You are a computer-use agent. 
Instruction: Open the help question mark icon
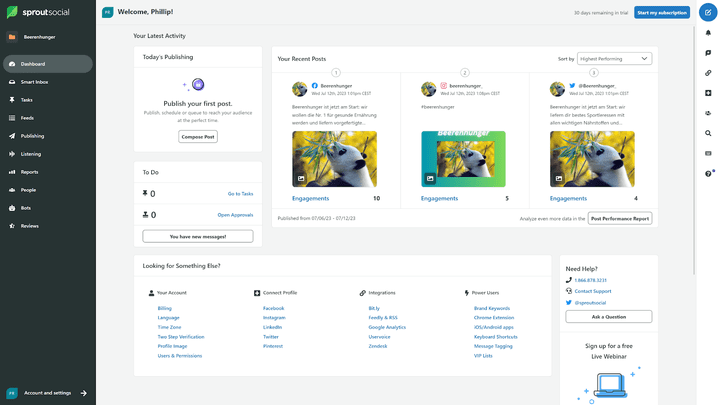(708, 174)
